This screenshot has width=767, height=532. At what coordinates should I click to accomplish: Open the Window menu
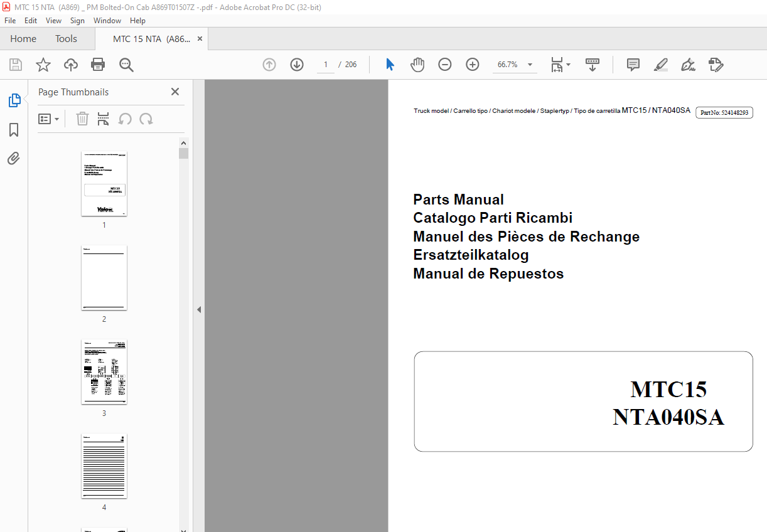[107, 21]
